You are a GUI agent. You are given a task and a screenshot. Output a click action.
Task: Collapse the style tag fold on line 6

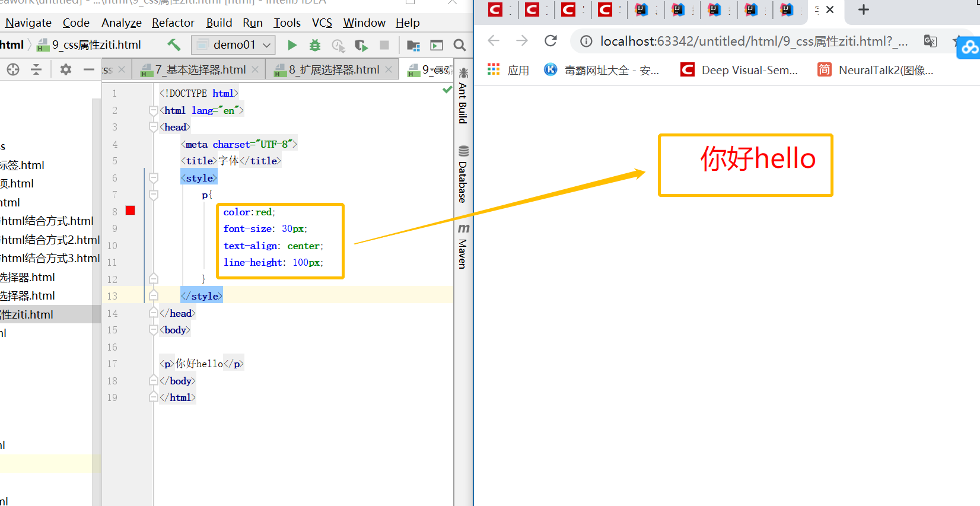(x=154, y=178)
